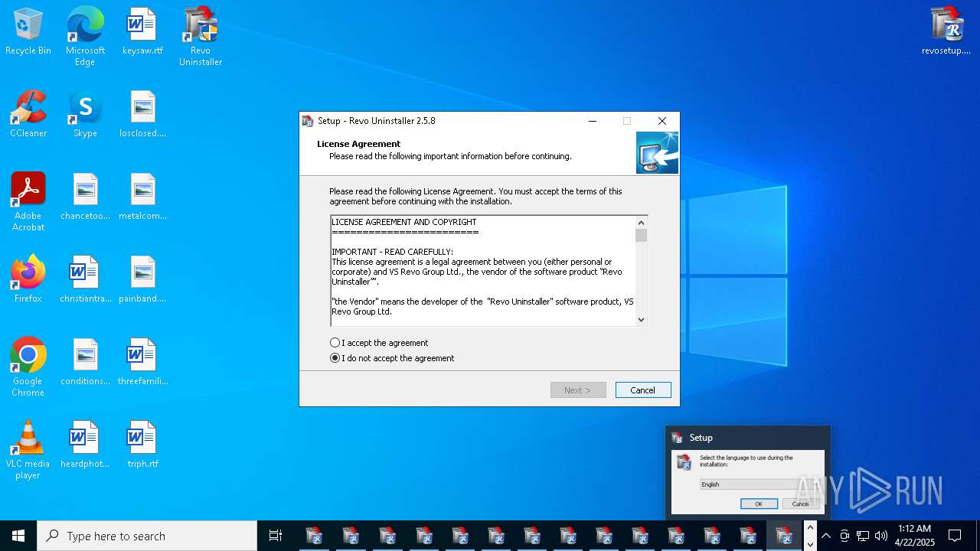Viewport: 980px width, 551px height.
Task: Select the revosetup desktop file icon
Action: [x=946, y=32]
